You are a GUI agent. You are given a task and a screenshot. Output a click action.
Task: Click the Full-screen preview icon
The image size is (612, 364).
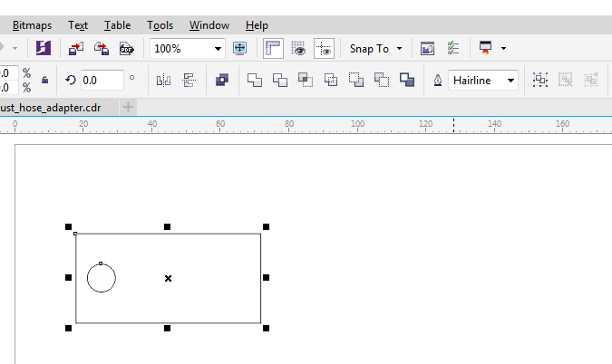pos(239,49)
